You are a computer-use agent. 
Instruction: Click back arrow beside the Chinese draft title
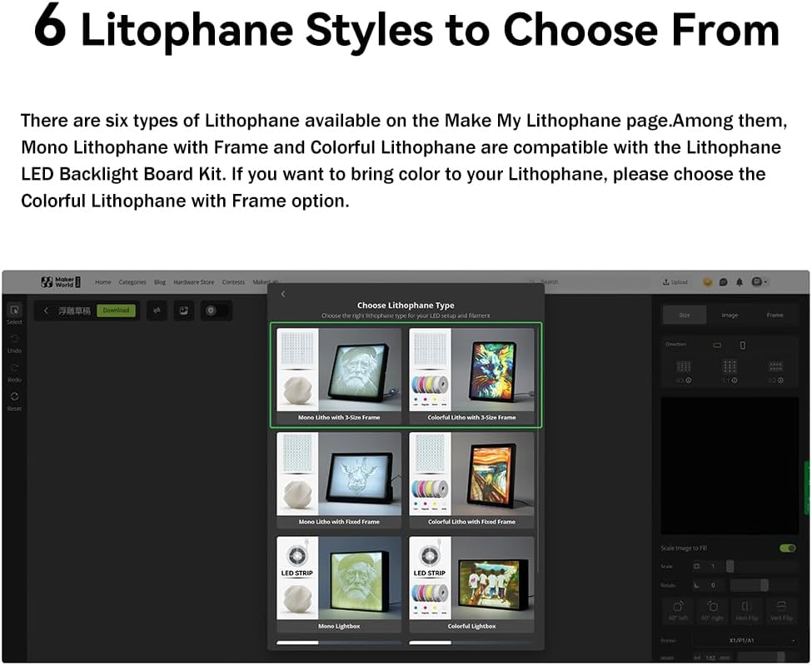pyautogui.click(x=46, y=310)
